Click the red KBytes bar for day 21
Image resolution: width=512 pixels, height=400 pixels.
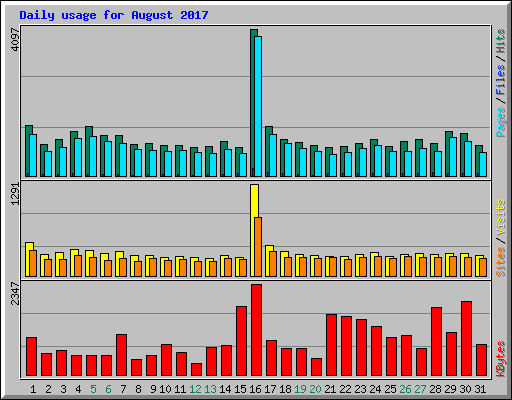[x=332, y=345]
